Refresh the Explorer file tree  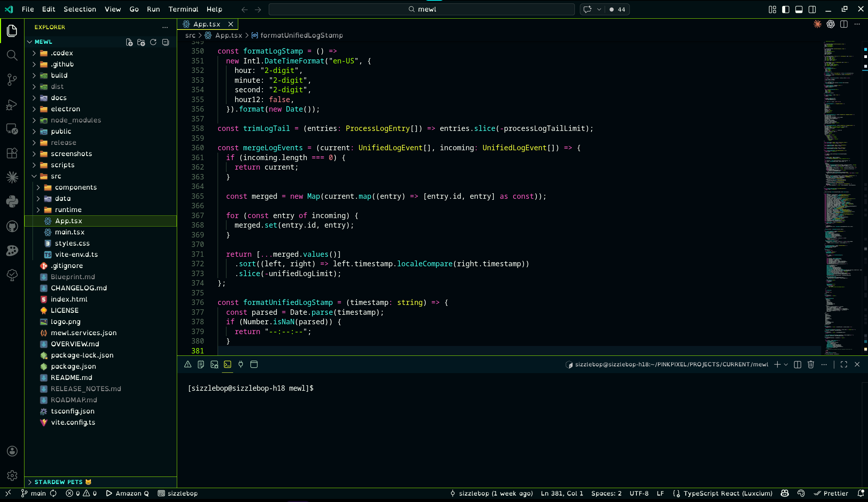coord(153,42)
